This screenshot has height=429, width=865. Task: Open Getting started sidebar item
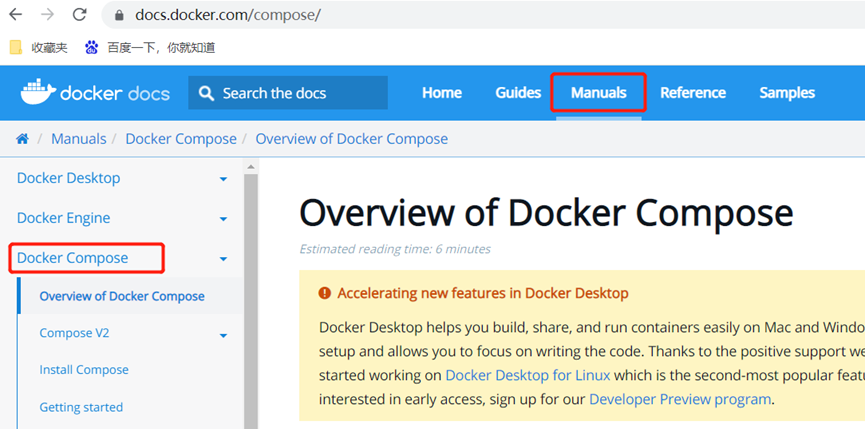[x=81, y=407]
